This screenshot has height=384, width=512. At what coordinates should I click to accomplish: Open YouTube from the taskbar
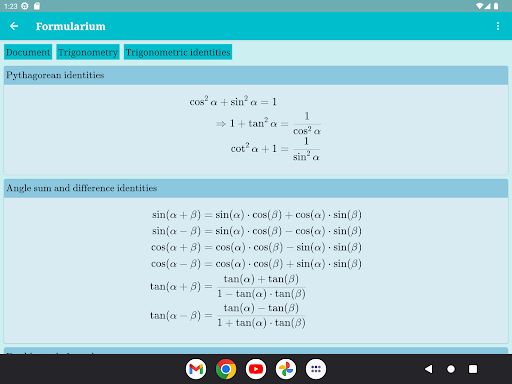pos(256,369)
